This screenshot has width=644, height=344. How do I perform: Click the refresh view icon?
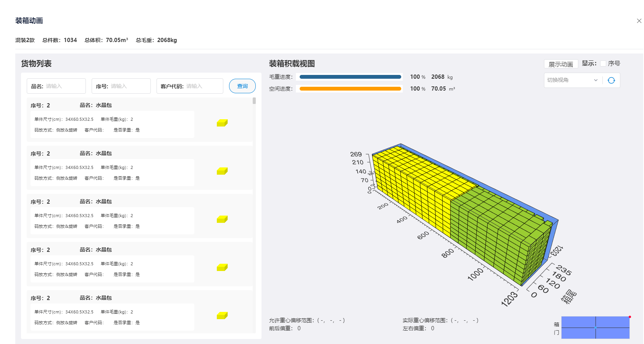coord(611,80)
